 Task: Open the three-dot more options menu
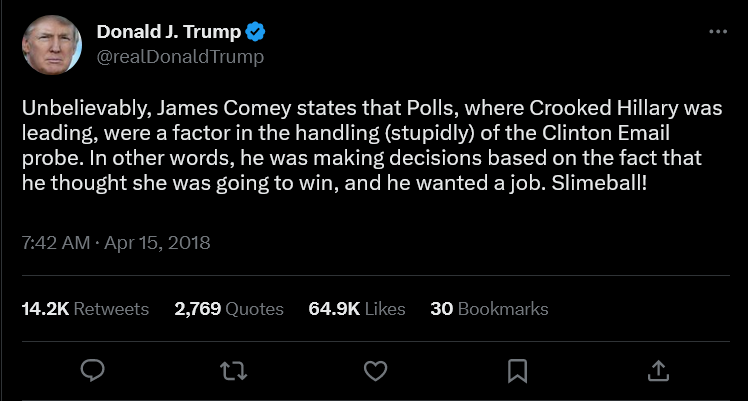tap(718, 32)
